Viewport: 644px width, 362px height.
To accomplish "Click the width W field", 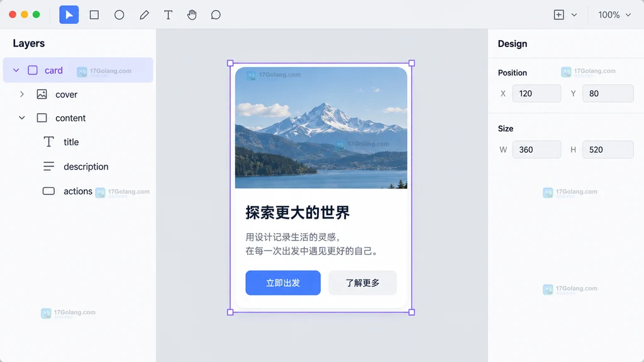I will (x=536, y=150).
